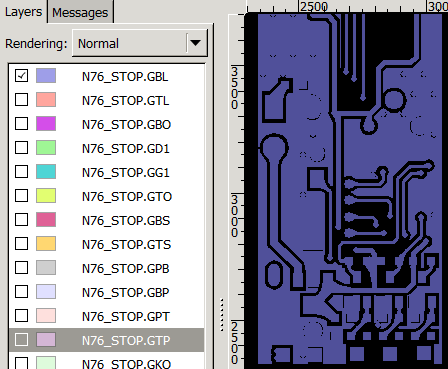Click the N76_STOP.GPT layer name

[x=126, y=317]
